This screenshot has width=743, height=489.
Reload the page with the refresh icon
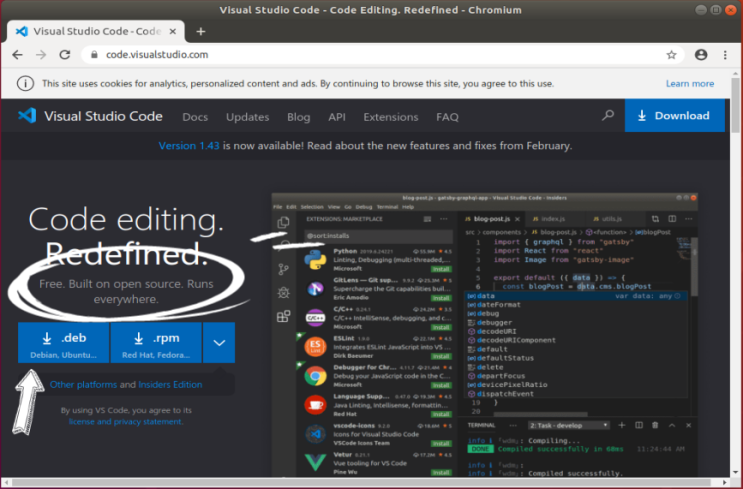tap(65, 55)
